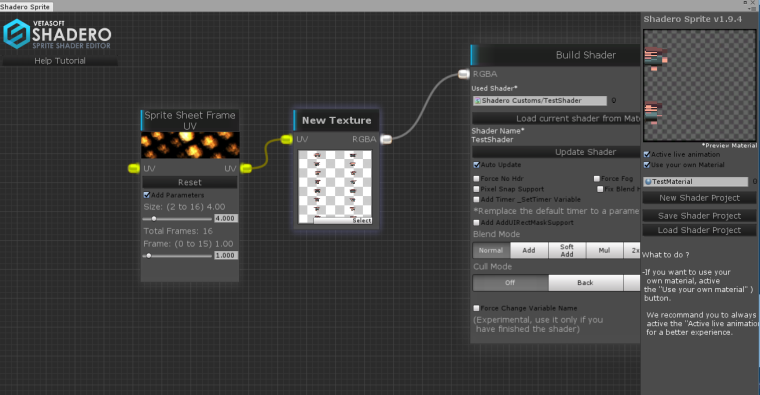Click the TestMaterial object field
This screenshot has width=760, height=395.
tap(696, 181)
